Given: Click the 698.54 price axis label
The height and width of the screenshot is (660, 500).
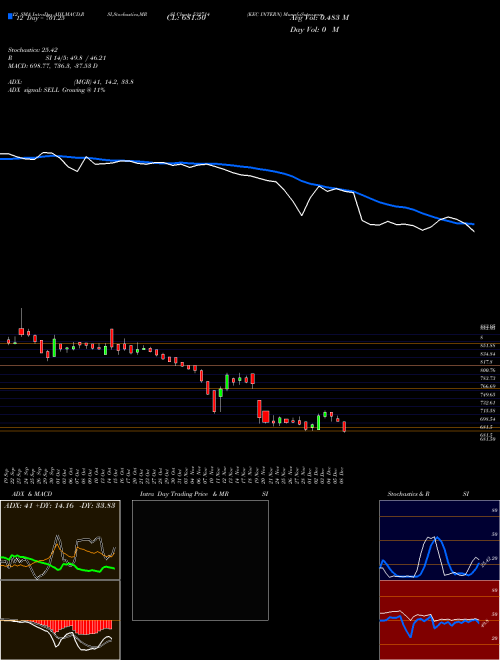Looking at the screenshot, I should [489, 419].
